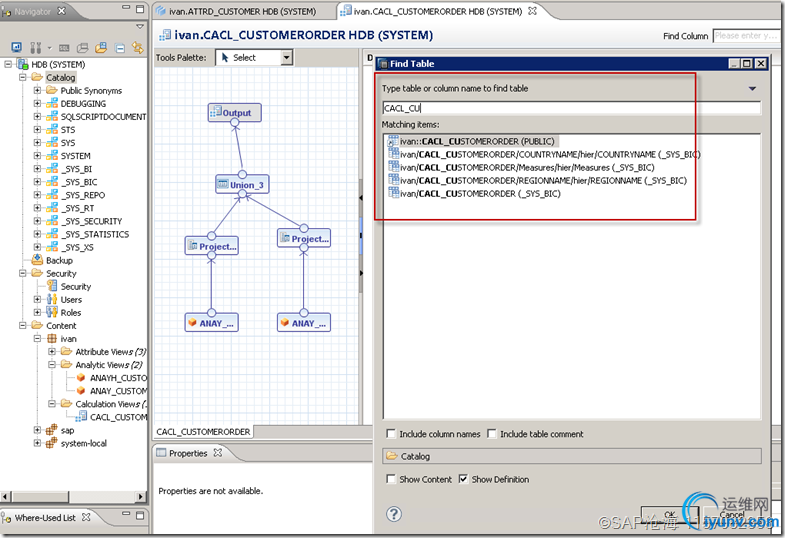Click Collapse All icon in Navigator toolbar

[x=119, y=47]
